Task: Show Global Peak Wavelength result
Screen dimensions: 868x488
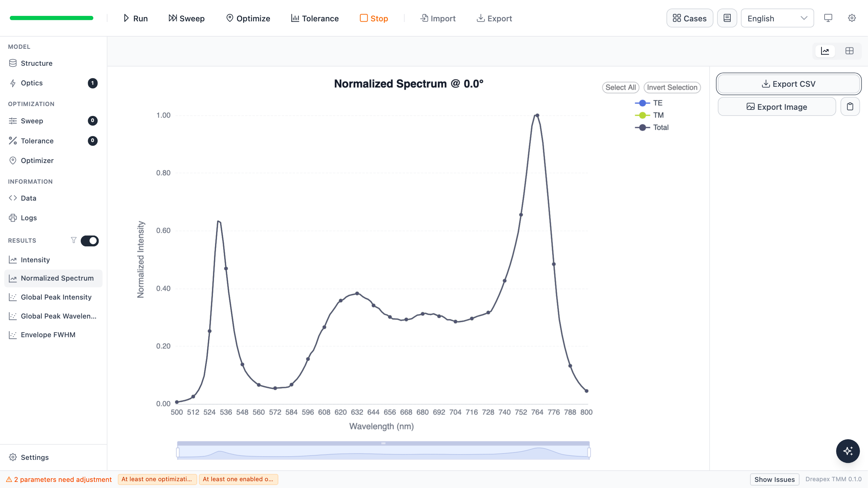Action: (53, 316)
